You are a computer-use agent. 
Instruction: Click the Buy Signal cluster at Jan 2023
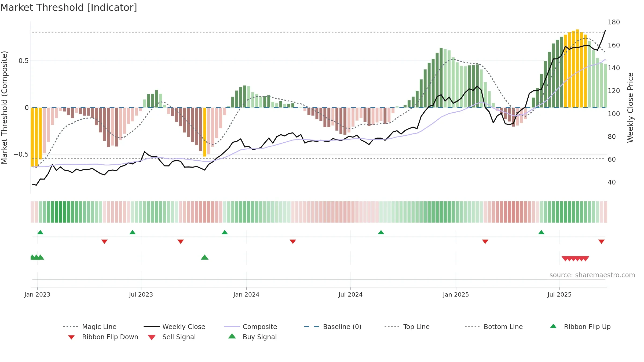(37, 257)
